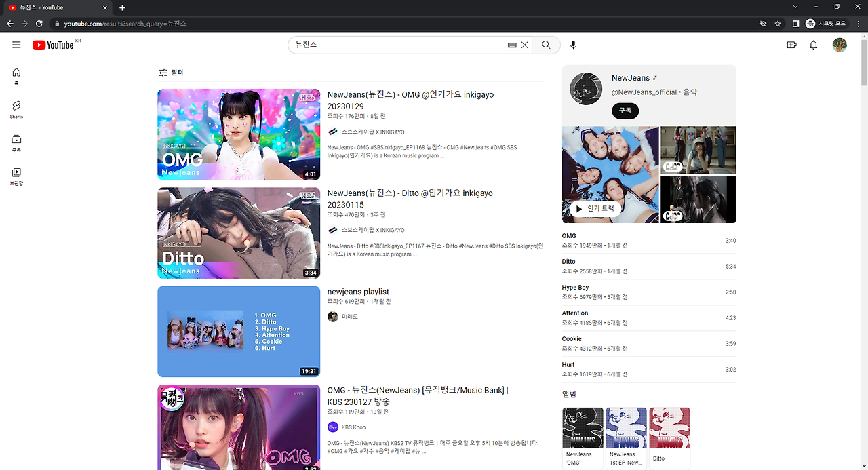Open Home in the left sidebar
The height and width of the screenshot is (470, 868).
click(16, 76)
